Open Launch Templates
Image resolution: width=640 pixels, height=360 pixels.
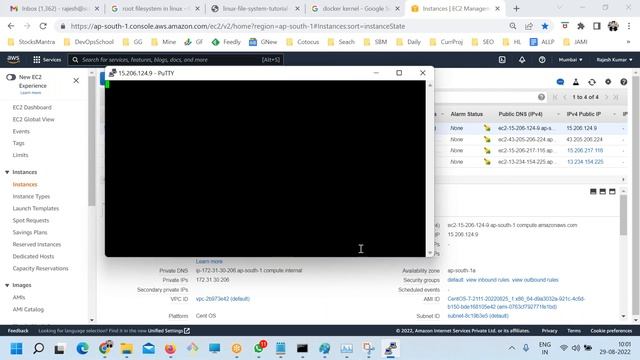coord(36,209)
